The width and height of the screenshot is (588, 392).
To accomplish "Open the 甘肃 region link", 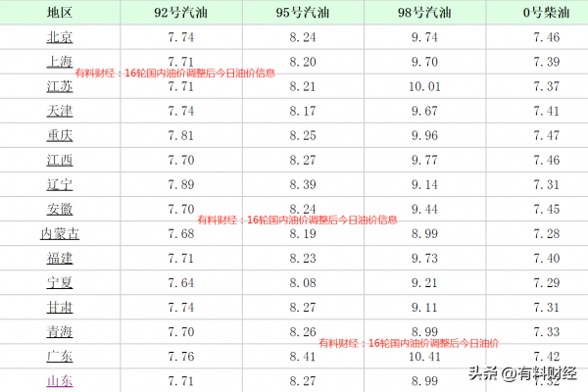I will tap(60, 307).
